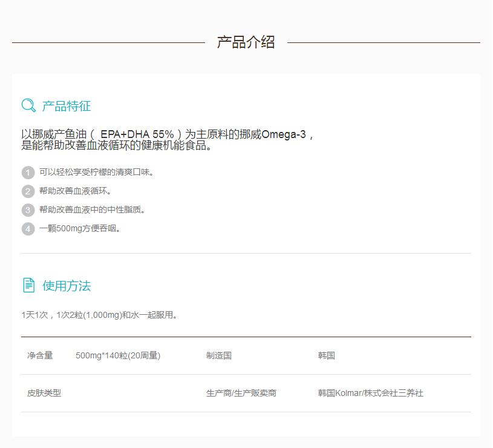Screen dimensions: 493x448
Task: Select the 产品特征 section heading
Action: [67, 107]
